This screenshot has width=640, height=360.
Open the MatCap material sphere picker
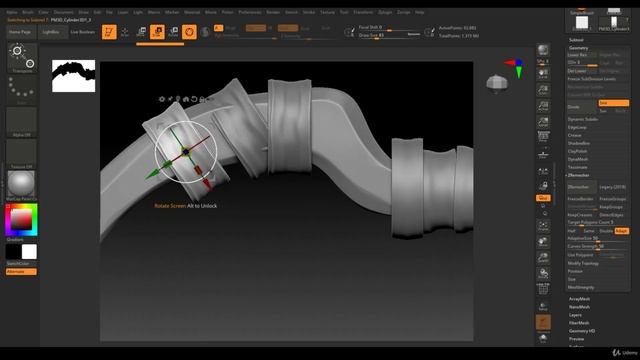pos(22,185)
